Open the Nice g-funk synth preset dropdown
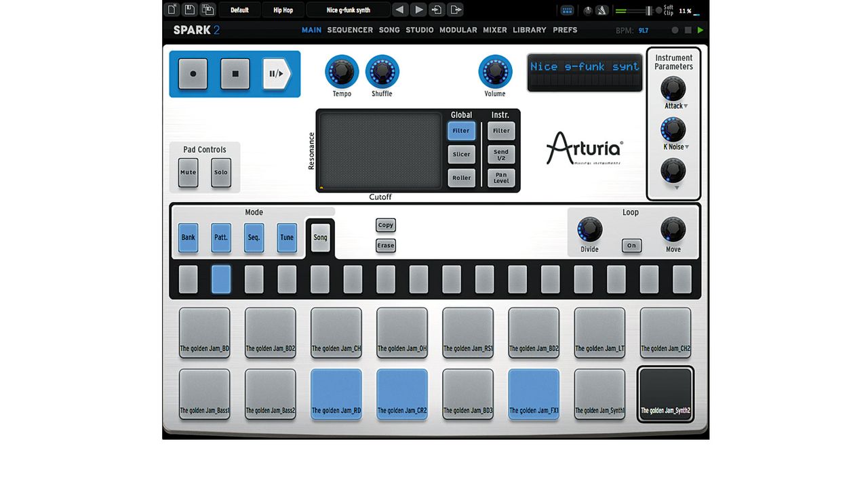The height and width of the screenshot is (488, 868). click(349, 10)
